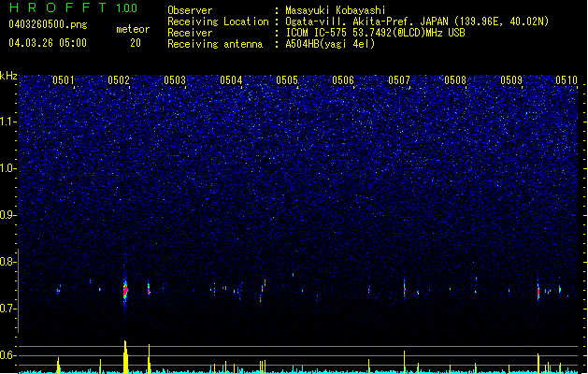Click the strong meteor echo near 0502
This screenshot has width=588, height=374.
(125, 290)
